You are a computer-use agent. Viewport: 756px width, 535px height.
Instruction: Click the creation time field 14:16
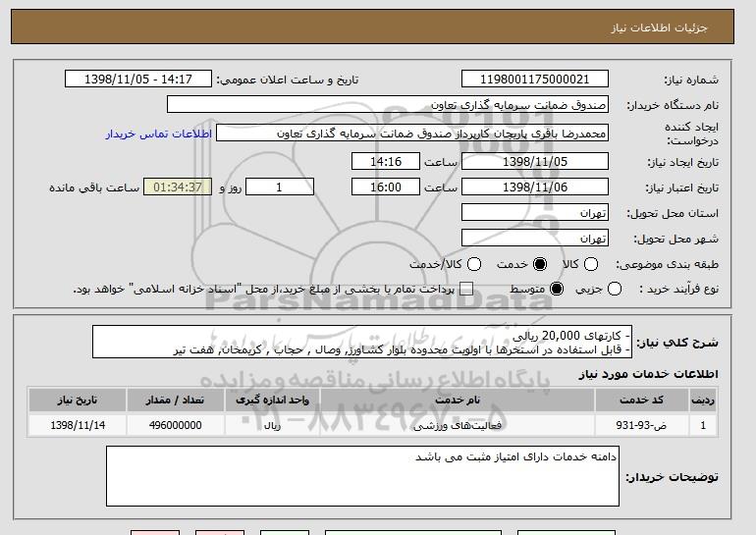pos(386,161)
